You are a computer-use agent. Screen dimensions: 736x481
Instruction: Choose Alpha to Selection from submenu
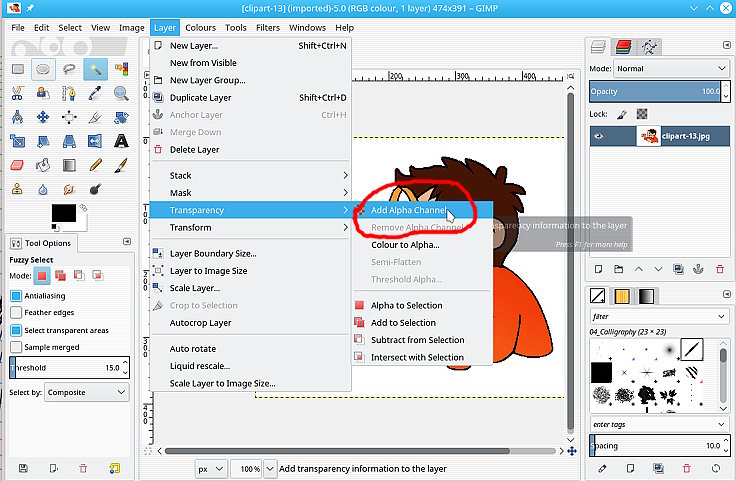tap(422, 305)
